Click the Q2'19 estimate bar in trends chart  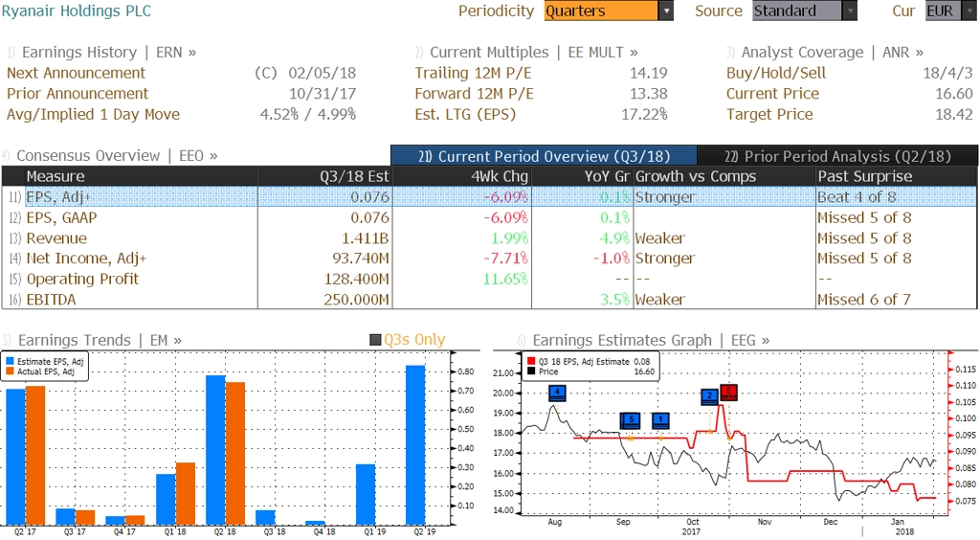(x=415, y=445)
